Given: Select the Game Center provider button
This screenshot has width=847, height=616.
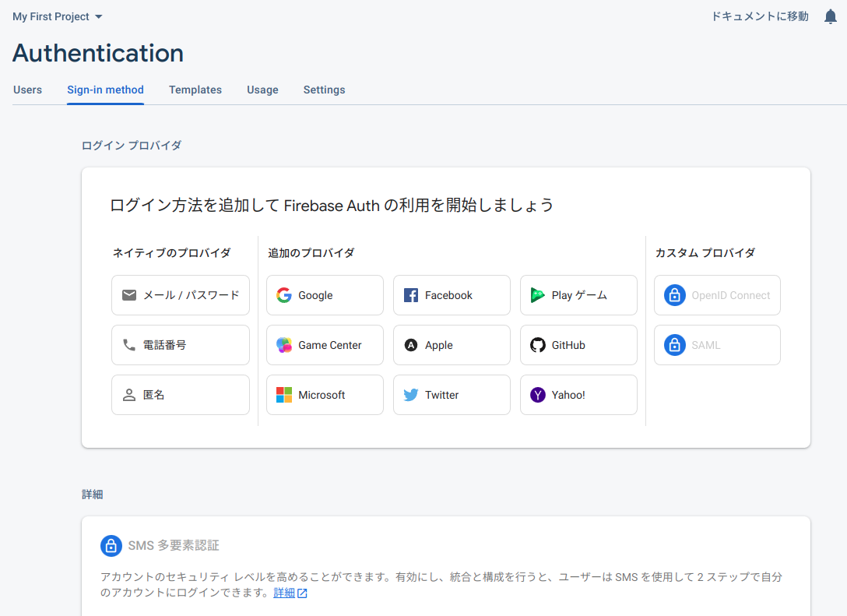Looking at the screenshot, I should click(x=325, y=345).
